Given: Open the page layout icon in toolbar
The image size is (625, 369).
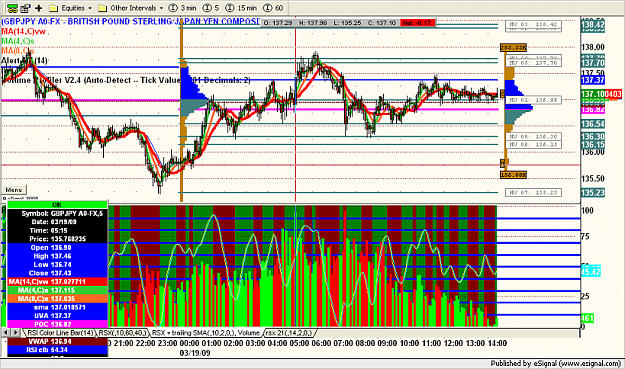Looking at the screenshot, I should 26,8.
